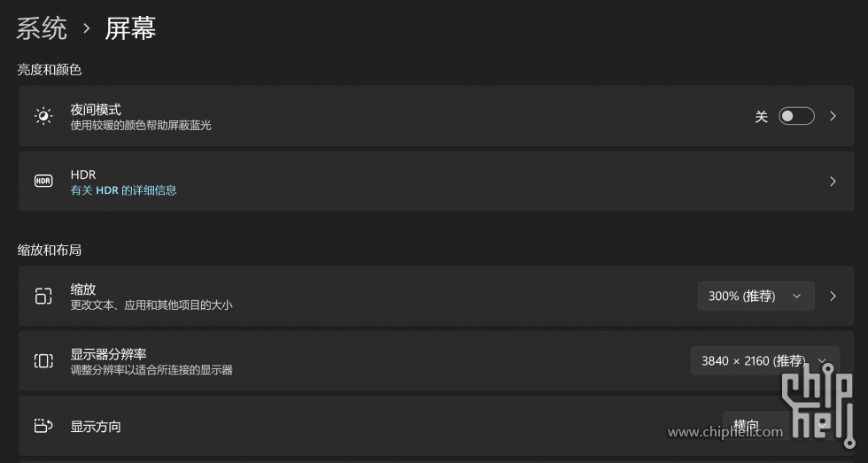Click the scale (缩放) icon

(43, 296)
